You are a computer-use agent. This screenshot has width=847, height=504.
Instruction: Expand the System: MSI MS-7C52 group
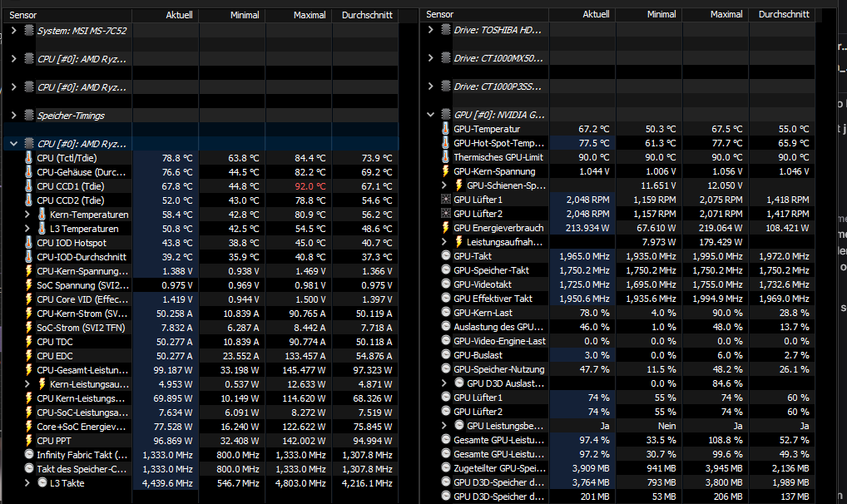pyautogui.click(x=14, y=31)
